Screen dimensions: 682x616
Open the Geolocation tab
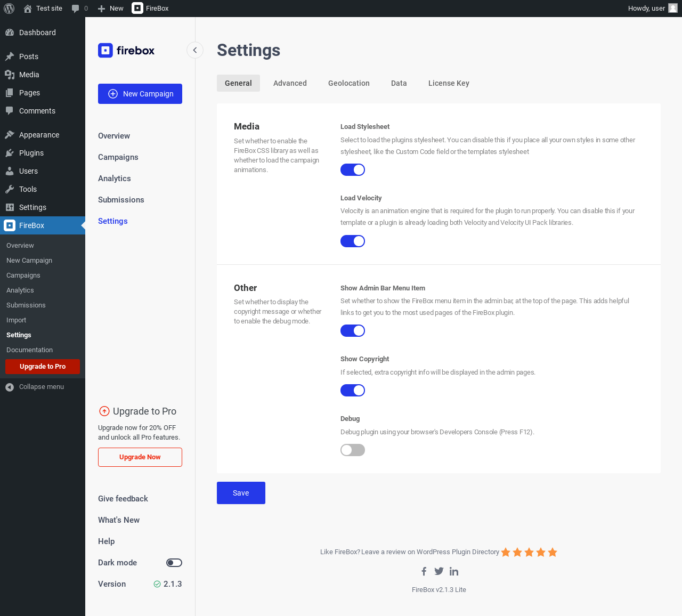click(x=349, y=83)
